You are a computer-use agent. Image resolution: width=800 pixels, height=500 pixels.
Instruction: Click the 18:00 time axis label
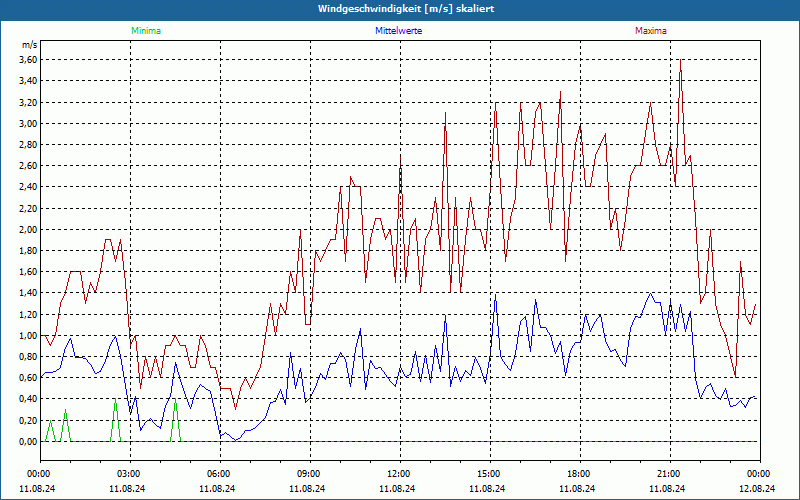point(580,474)
